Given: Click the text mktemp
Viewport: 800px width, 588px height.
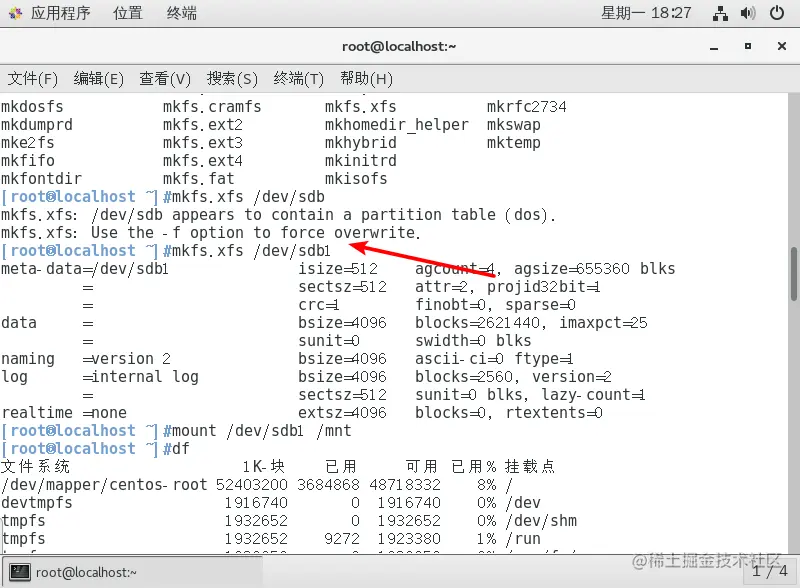Looking at the screenshot, I should pos(513,143).
